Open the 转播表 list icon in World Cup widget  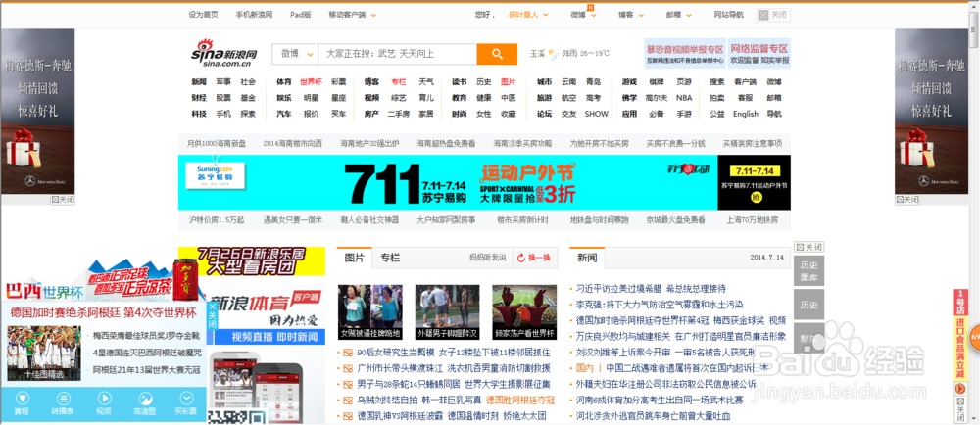tap(63, 398)
